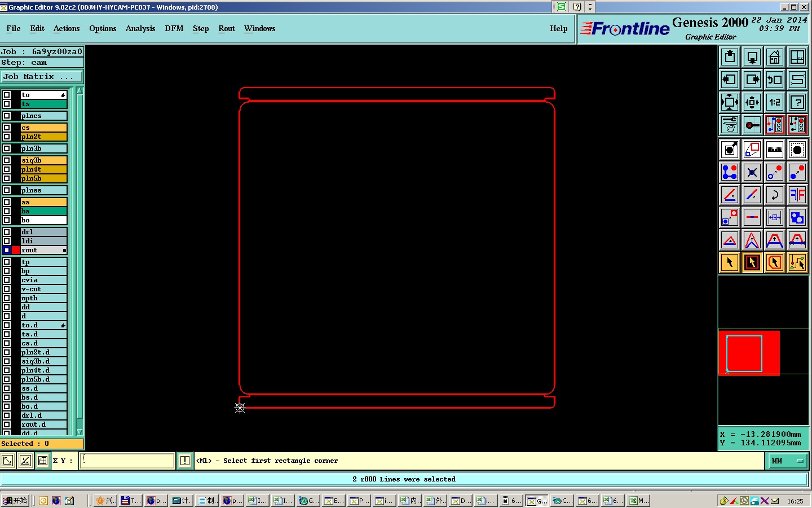Open the File menu
This screenshot has height=508, width=812.
coord(14,28)
